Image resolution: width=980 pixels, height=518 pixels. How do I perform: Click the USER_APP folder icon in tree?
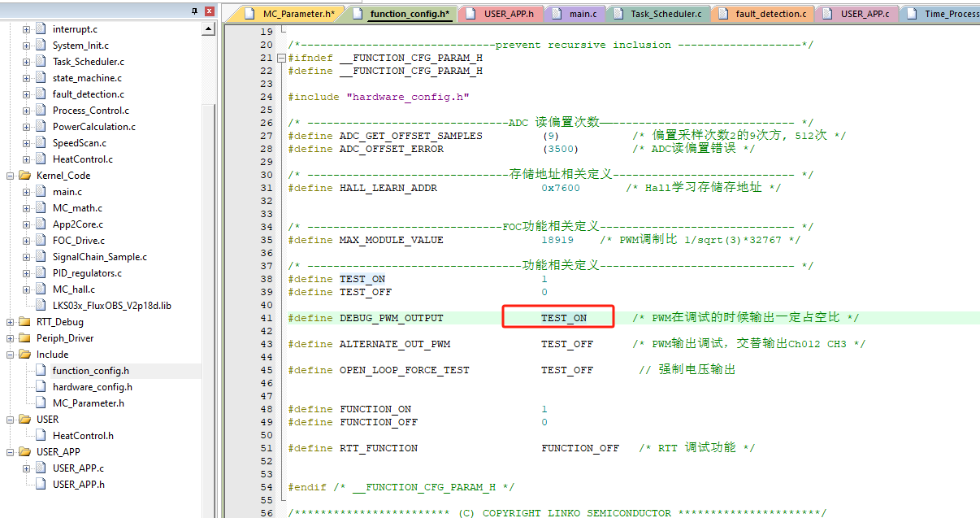[x=25, y=452]
